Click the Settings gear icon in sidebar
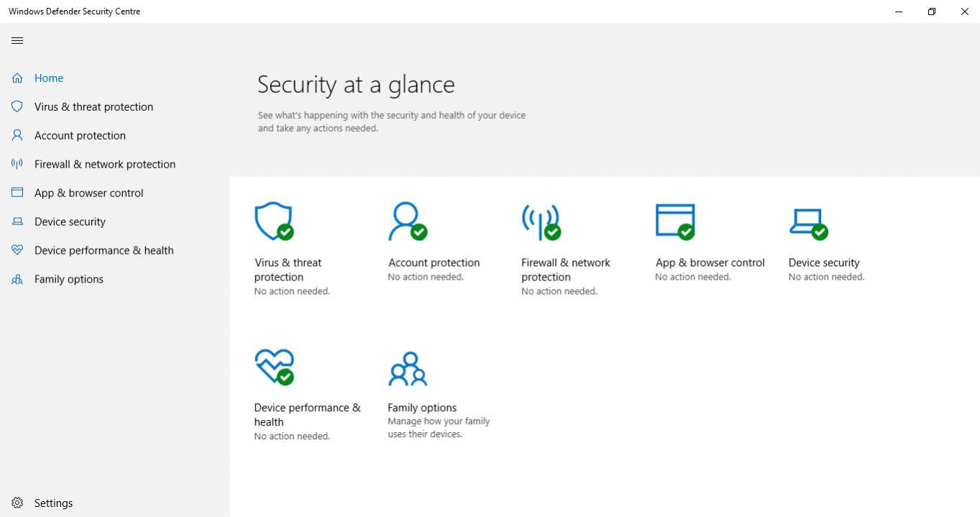Viewport: 980px width, 517px height. coord(17,503)
